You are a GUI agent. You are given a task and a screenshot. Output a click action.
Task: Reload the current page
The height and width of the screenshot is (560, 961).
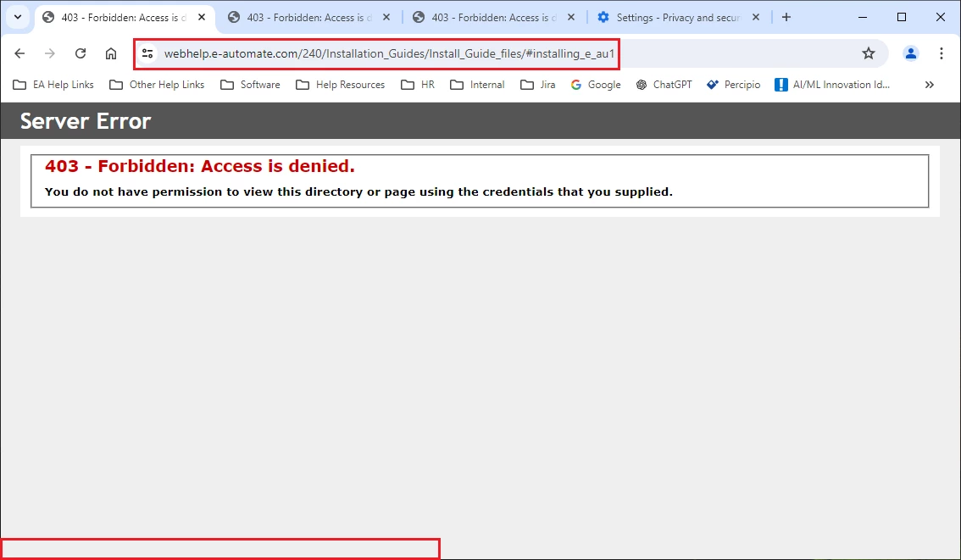coord(81,53)
